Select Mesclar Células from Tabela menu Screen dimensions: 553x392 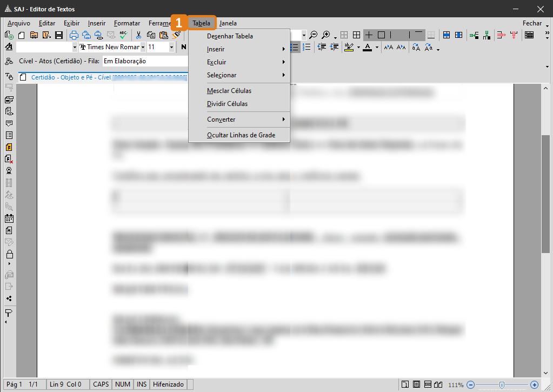229,91
